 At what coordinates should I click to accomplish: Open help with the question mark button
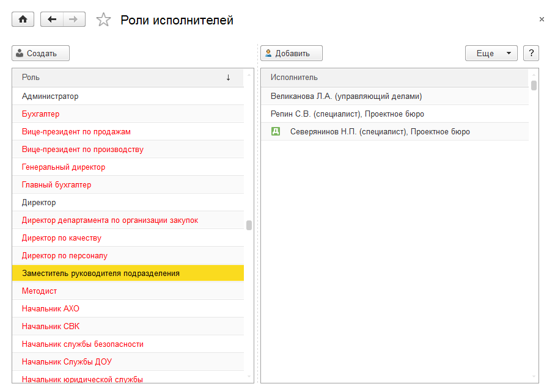tap(531, 53)
